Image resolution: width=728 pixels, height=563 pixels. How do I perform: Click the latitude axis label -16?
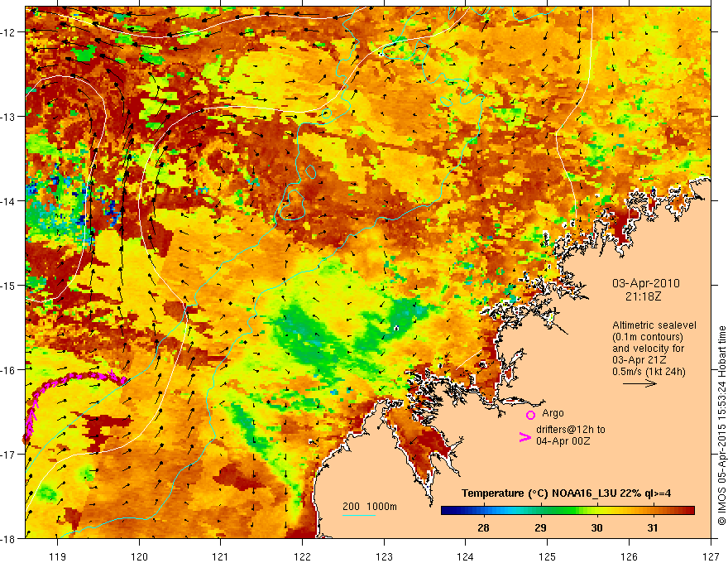pyautogui.click(x=9, y=370)
